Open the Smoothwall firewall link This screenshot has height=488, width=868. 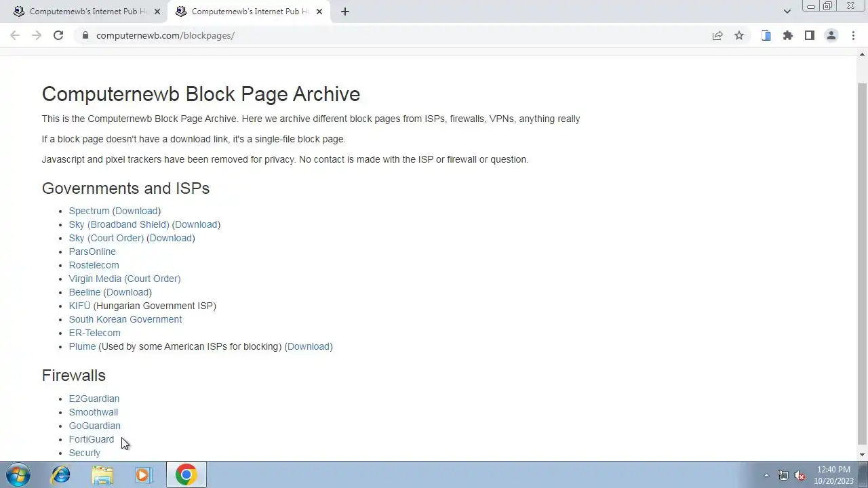(x=93, y=412)
